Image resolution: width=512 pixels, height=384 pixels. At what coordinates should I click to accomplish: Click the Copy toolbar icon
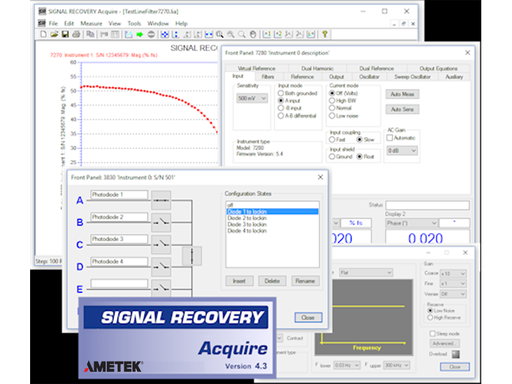coord(90,34)
